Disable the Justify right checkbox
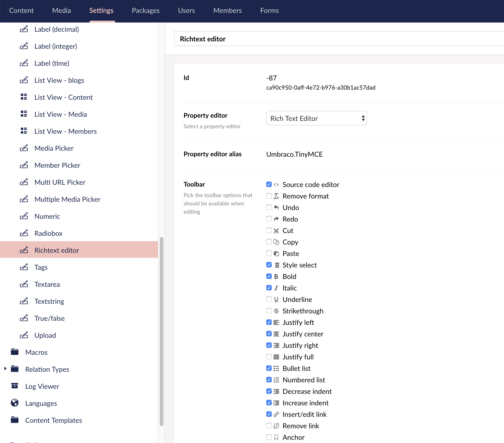The image size is (504, 443). 269,345
